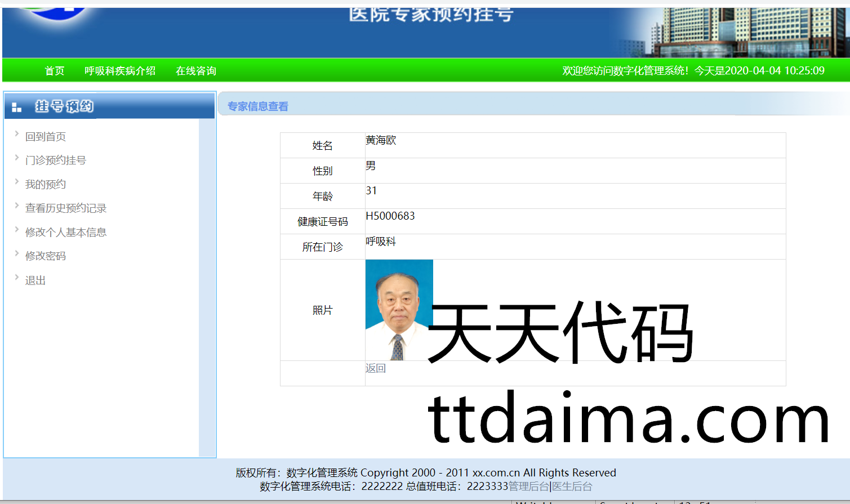Open 在线咨询 from the navigation bar
The width and height of the screenshot is (850, 504).
pyautogui.click(x=196, y=71)
